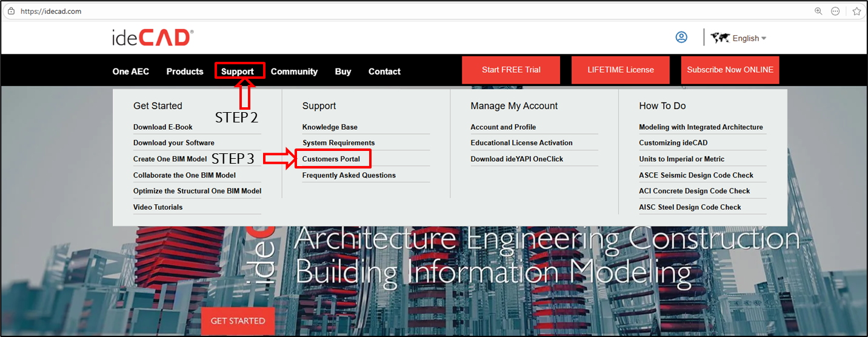Image resolution: width=868 pixels, height=337 pixels.
Task: Click the Get Started column heading
Action: (x=158, y=106)
